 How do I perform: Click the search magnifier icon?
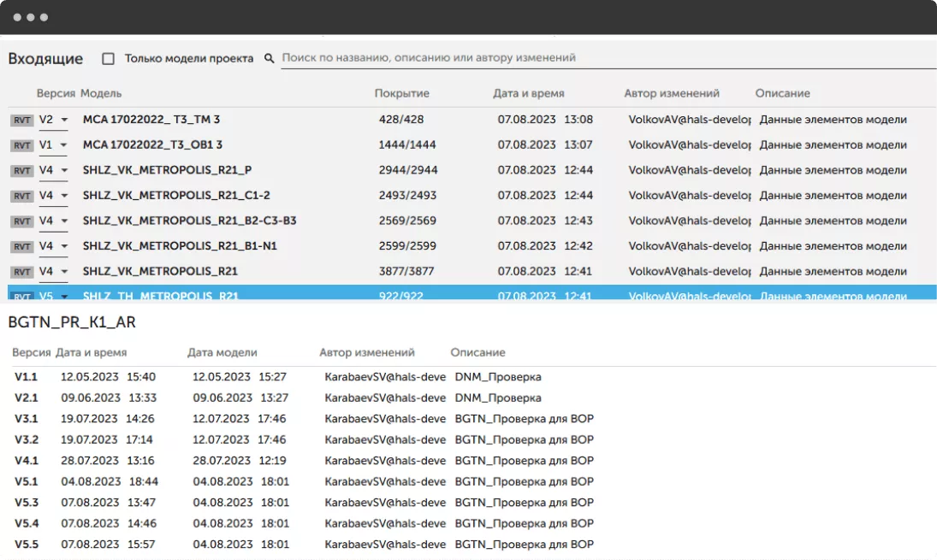click(x=269, y=59)
